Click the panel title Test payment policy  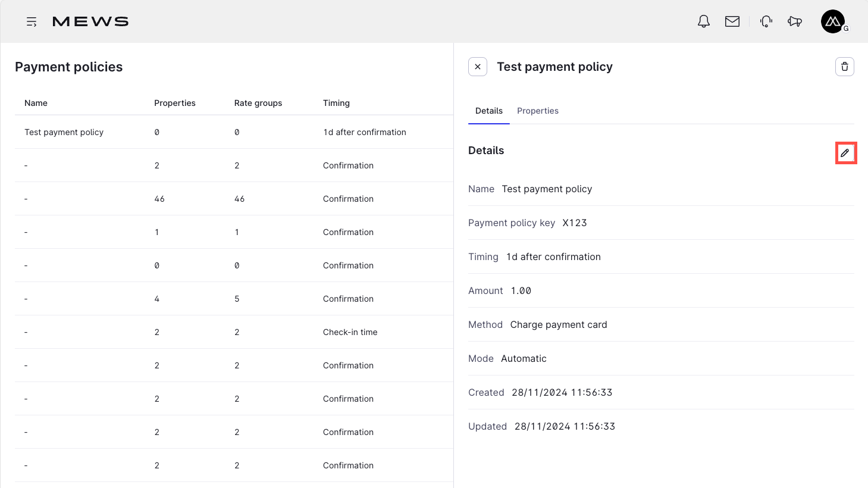tap(554, 67)
